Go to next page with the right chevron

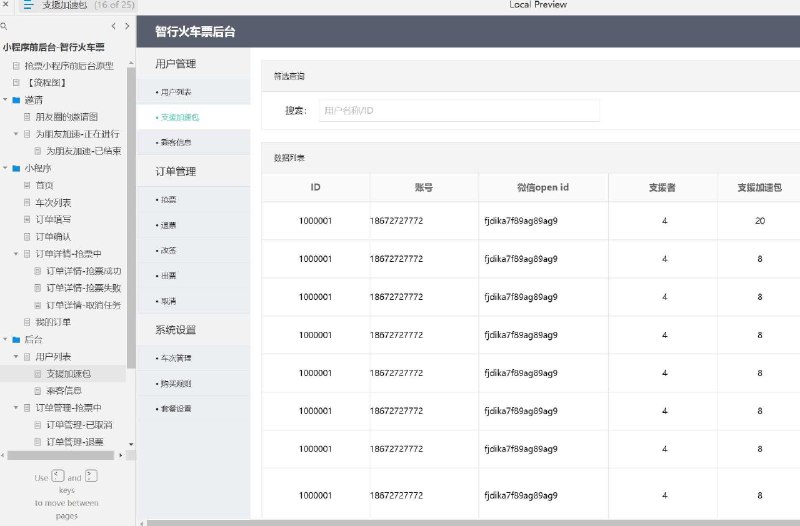(127, 26)
